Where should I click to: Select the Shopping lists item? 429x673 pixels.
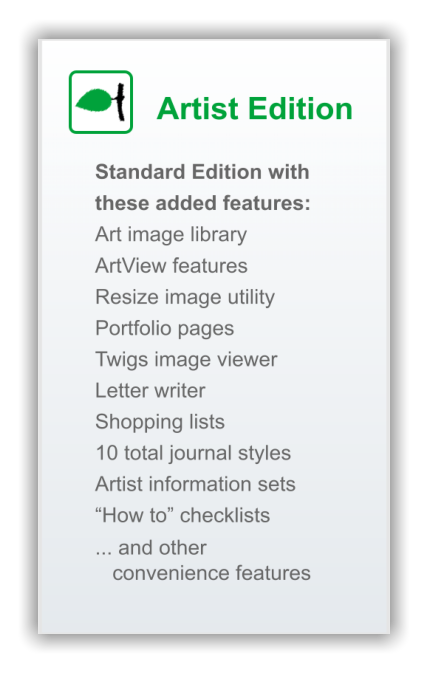(x=160, y=422)
